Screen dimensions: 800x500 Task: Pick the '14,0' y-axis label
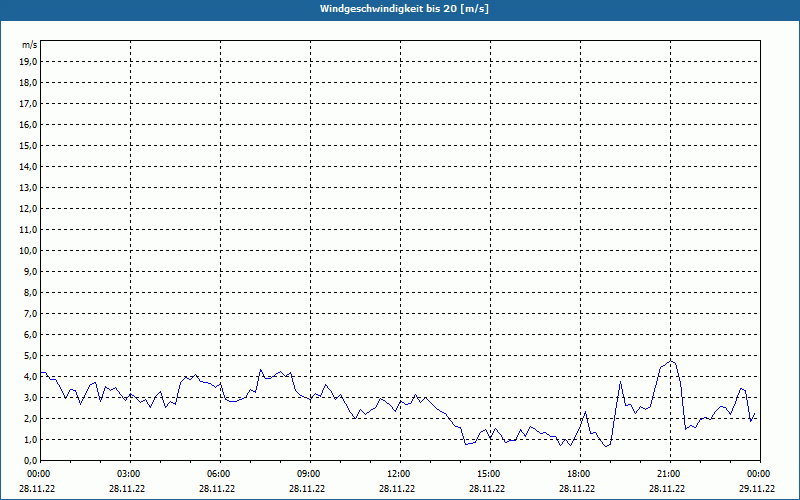(28, 166)
